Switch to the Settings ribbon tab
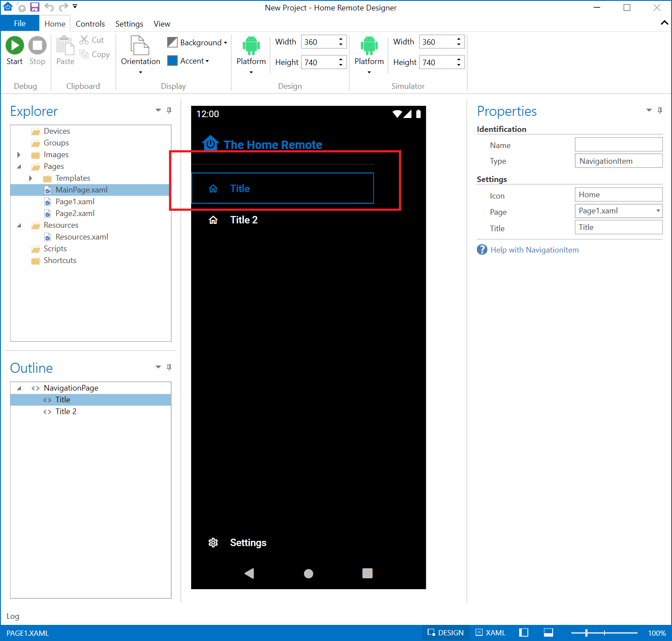 [129, 24]
